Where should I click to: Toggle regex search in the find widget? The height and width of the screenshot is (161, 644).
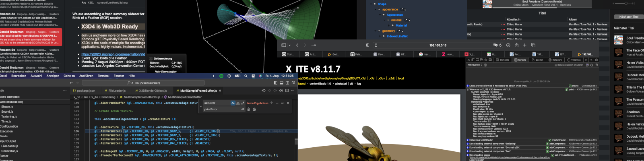click(x=242, y=103)
